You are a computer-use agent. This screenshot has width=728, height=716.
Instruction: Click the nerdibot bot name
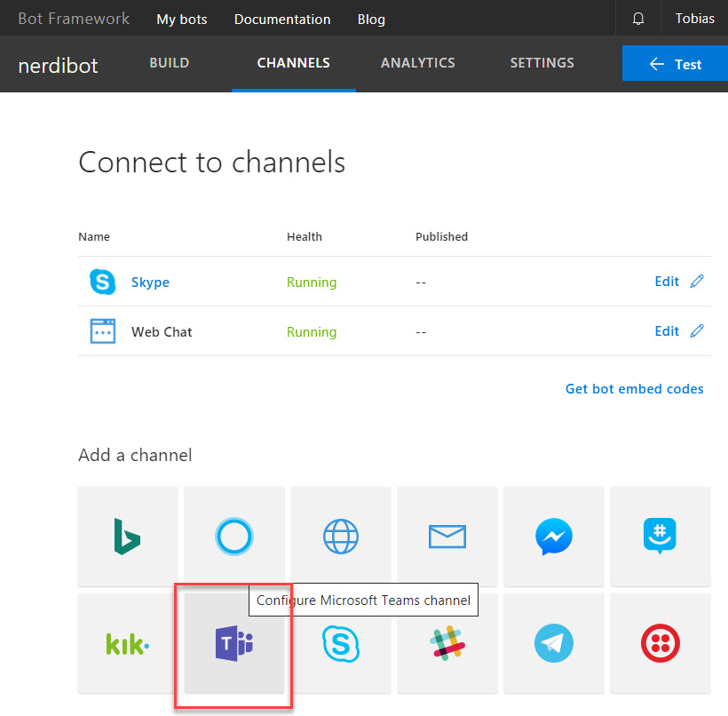(58, 66)
